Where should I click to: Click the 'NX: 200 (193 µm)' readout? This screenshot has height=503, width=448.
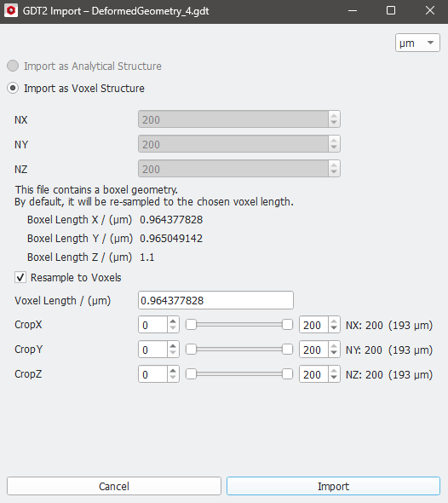click(x=389, y=326)
